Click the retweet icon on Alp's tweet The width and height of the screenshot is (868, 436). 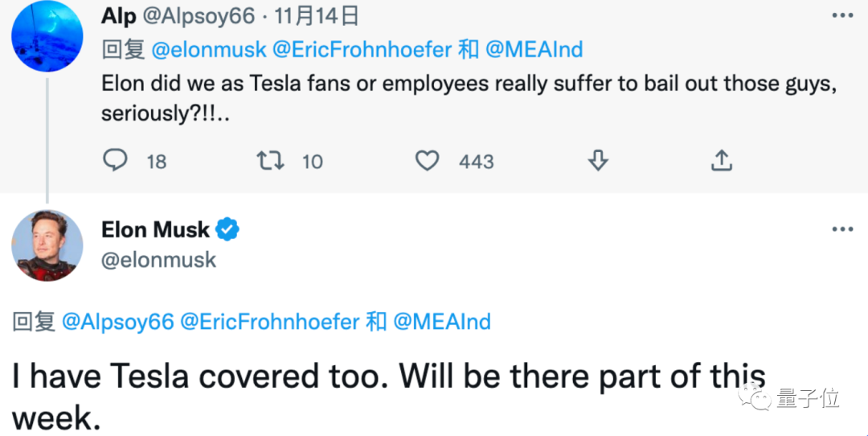(x=269, y=161)
